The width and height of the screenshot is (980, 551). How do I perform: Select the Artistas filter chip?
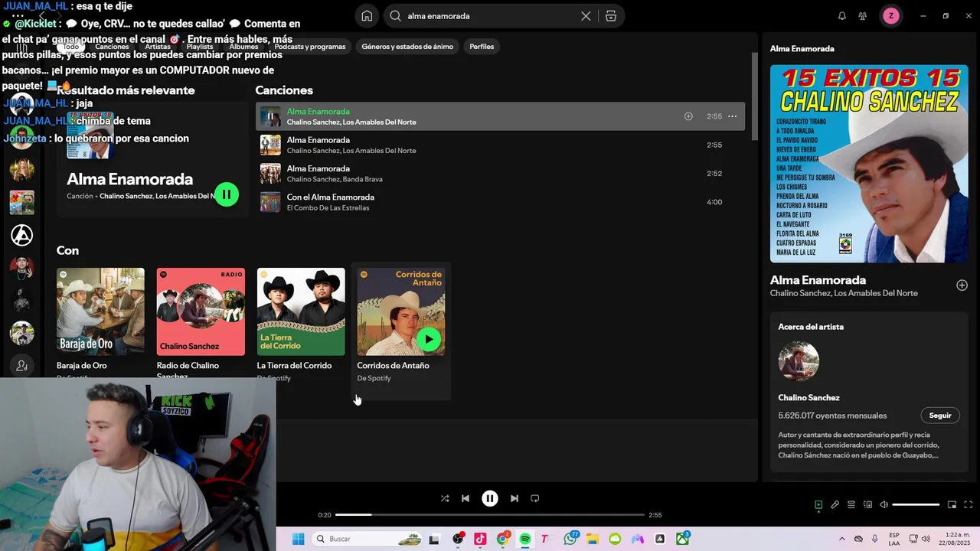pyautogui.click(x=158, y=47)
